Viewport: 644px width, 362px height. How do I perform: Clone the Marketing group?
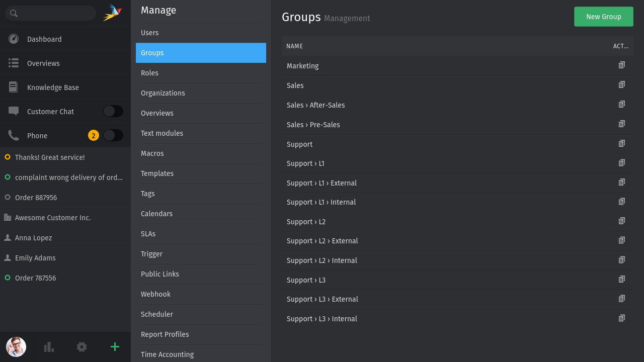point(622,65)
